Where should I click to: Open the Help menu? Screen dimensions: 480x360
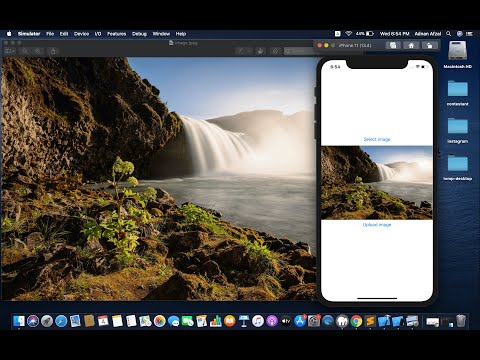coord(181,34)
